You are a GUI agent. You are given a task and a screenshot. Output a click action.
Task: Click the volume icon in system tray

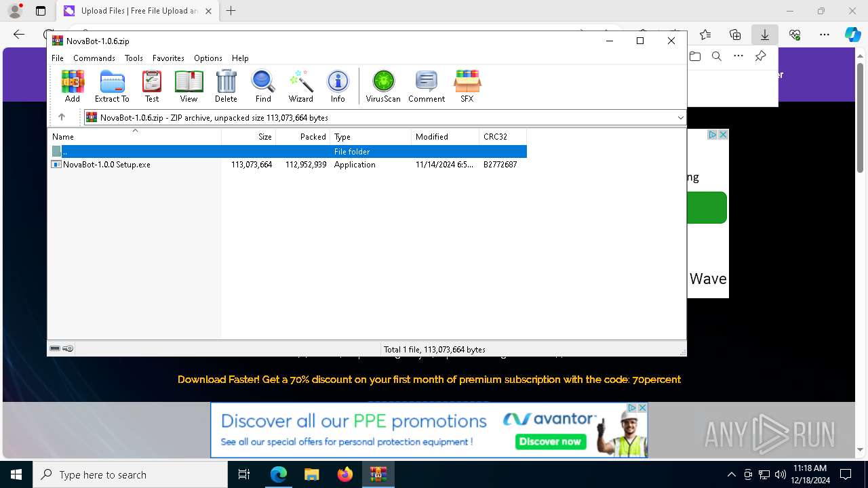click(780, 474)
